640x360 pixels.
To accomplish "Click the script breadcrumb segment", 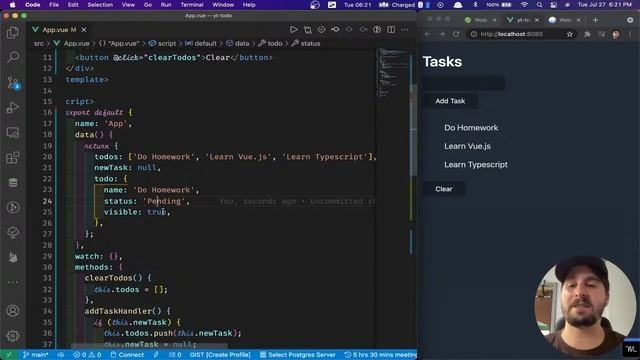I will (162, 43).
